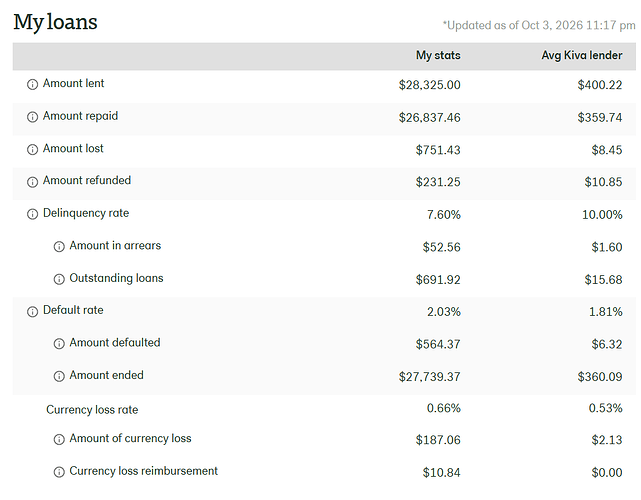This screenshot has width=641, height=500.
Task: Click the $0.00 average reimbursement value
Action: 607,473
